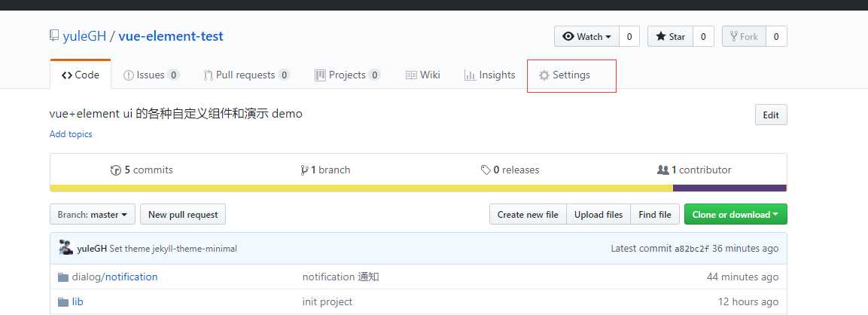
Task: Open the vue-element-test repository link
Action: pos(170,37)
